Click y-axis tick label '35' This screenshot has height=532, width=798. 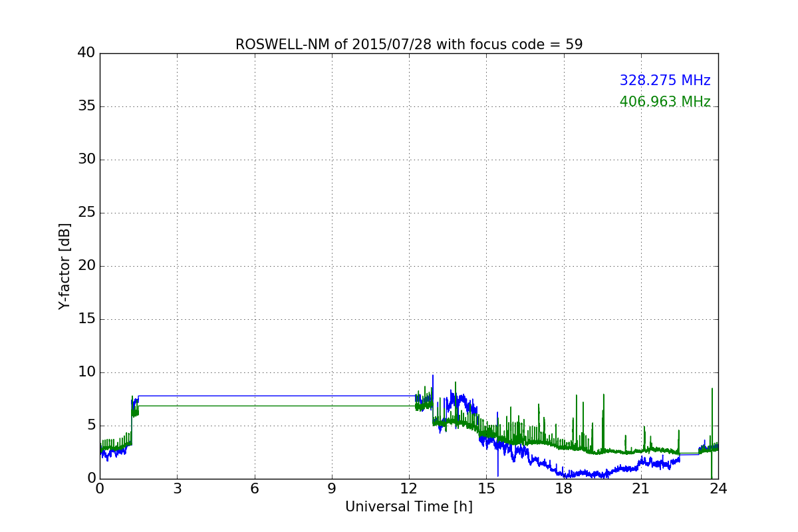86,106
